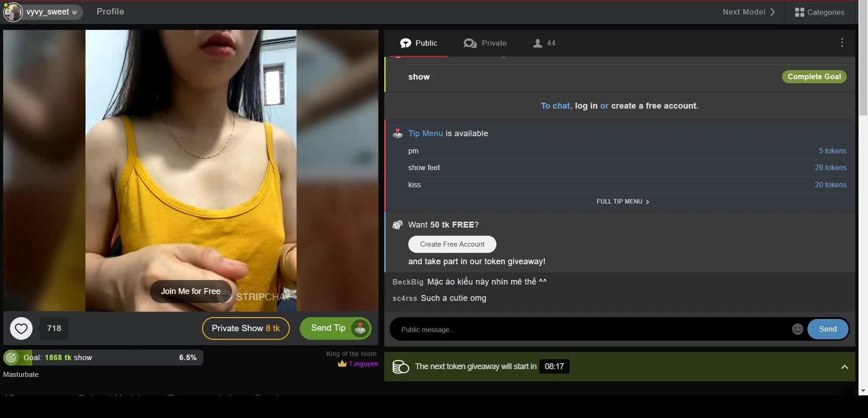Screen dimensions: 868x418
Task: Click the model avatar thumbnail
Action: (x=13, y=12)
